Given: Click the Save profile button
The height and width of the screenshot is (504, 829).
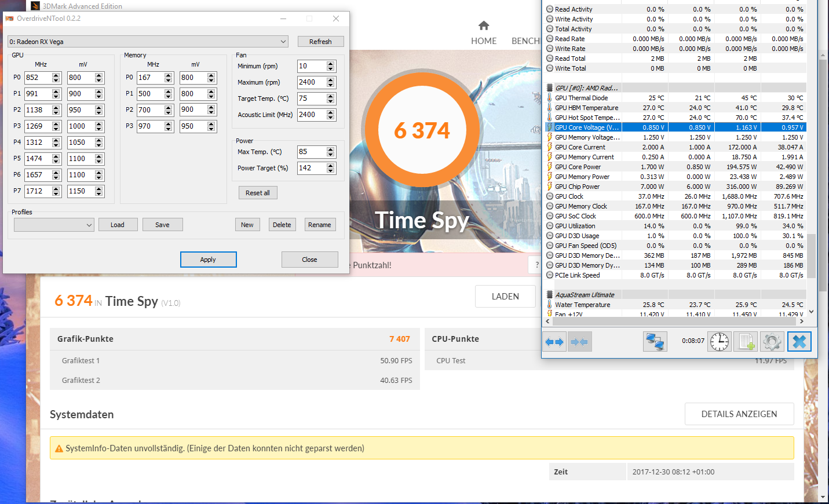Looking at the screenshot, I should tap(163, 225).
